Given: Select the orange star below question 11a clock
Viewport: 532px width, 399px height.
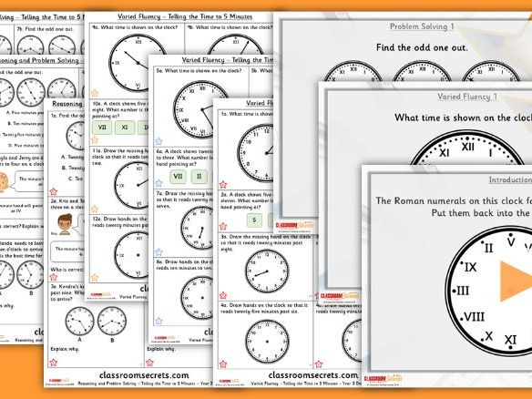Looking at the screenshot, I should [x=95, y=209].
